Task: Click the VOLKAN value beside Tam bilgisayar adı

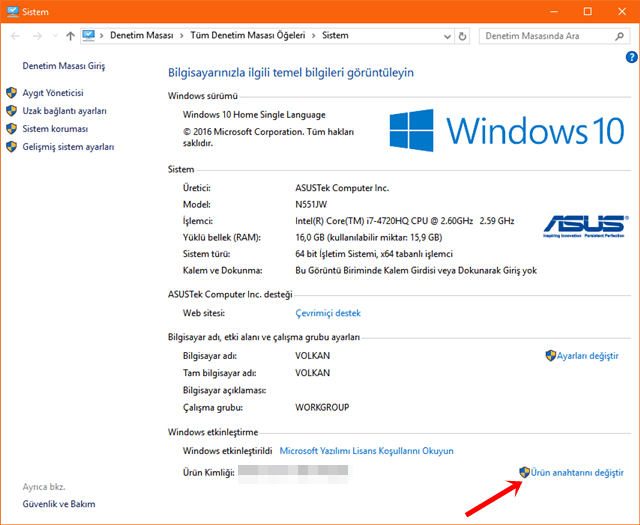Action: pyautogui.click(x=312, y=373)
